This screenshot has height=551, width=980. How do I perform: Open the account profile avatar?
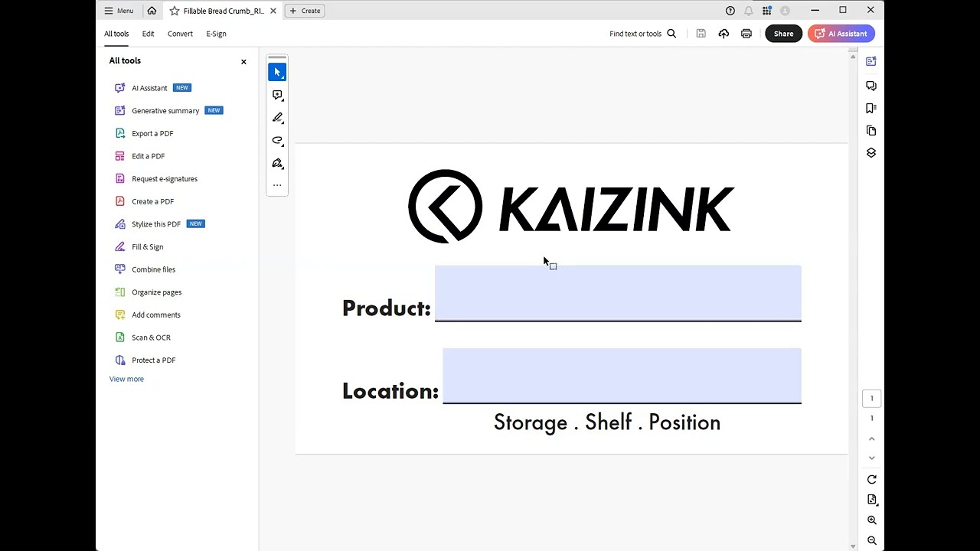tap(785, 11)
